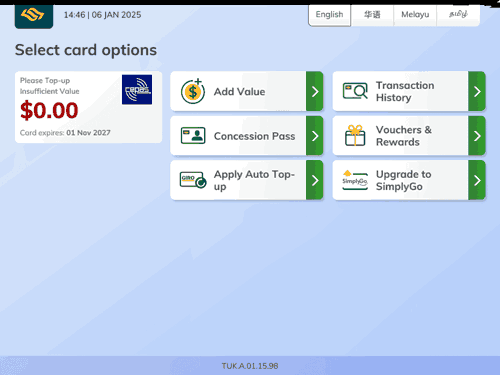Tap the 'Please Top-up' message
Image resolution: width=500 pixels, height=375 pixels.
(x=45, y=81)
